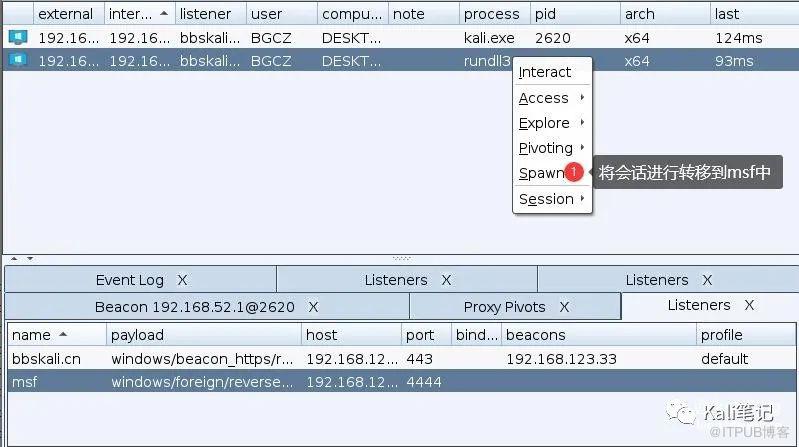Click pid 2620 cell

[553, 38]
